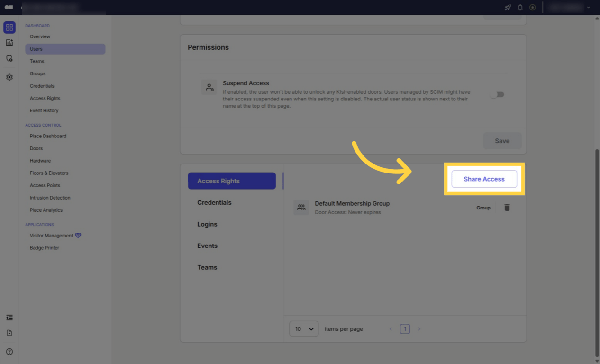600x364 pixels.
Task: Open the items per page dropdown
Action: [303, 328]
